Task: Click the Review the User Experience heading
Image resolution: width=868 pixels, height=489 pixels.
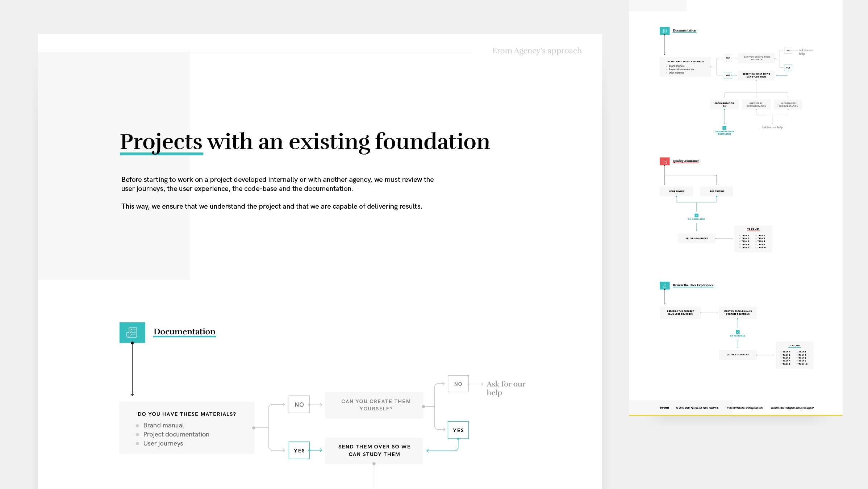Action: [693, 285]
